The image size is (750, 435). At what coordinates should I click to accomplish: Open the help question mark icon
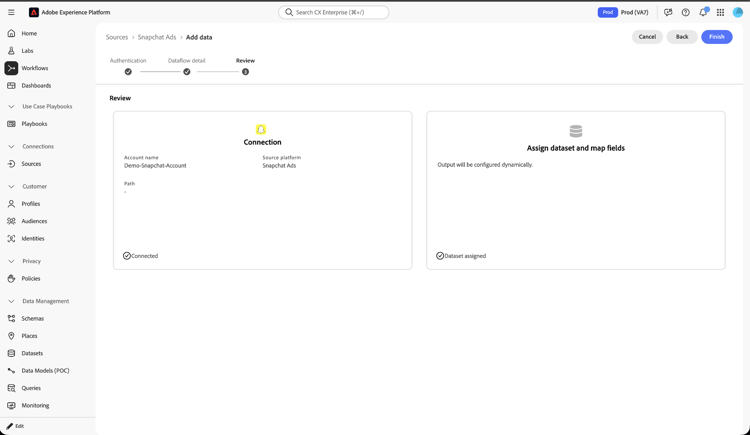pyautogui.click(x=685, y=12)
